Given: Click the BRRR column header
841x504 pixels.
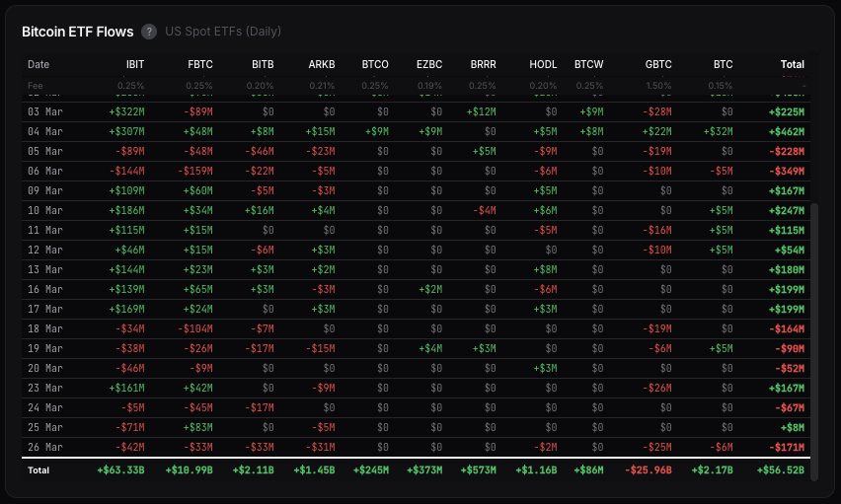Looking at the screenshot, I should (483, 64).
